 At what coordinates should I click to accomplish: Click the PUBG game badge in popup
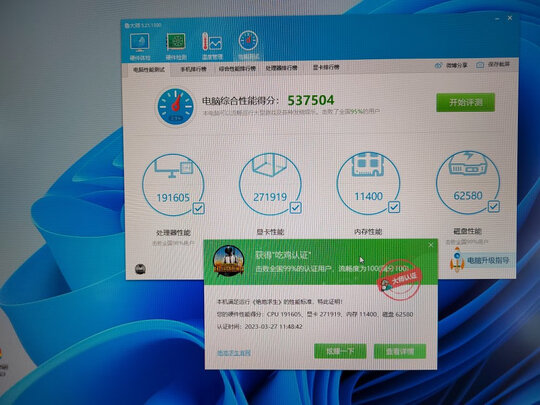pos(228,261)
